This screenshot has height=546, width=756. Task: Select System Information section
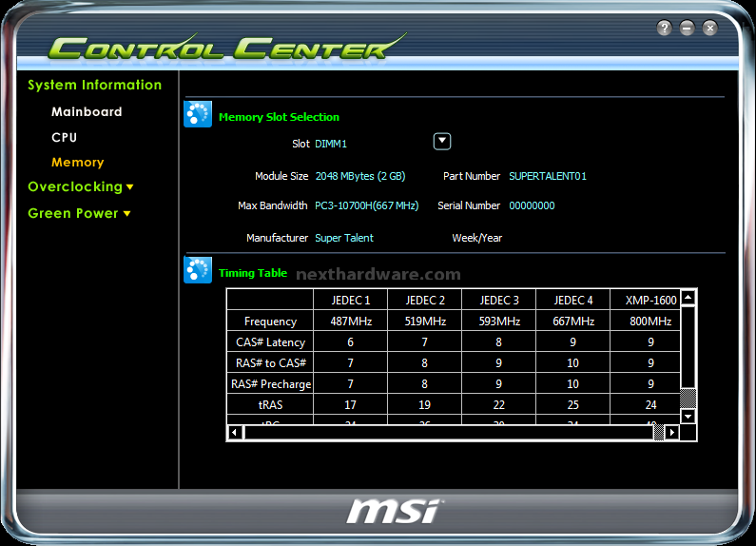point(94,85)
